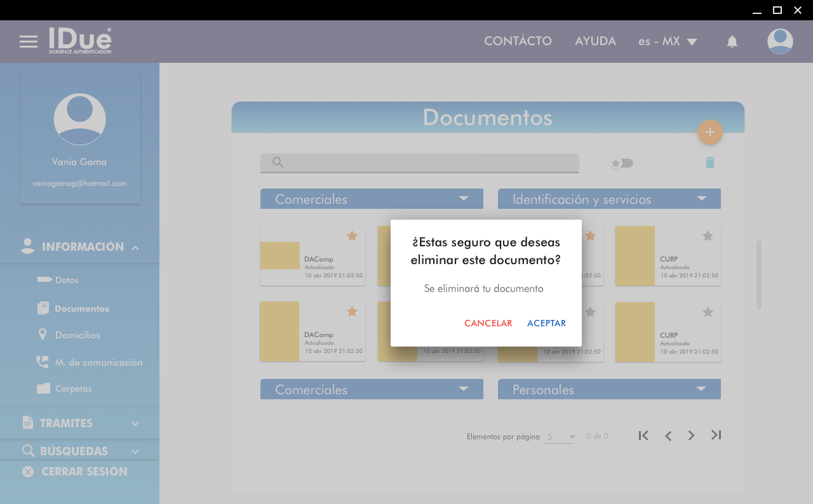
Task: Click the notifications bell icon
Action: (732, 42)
